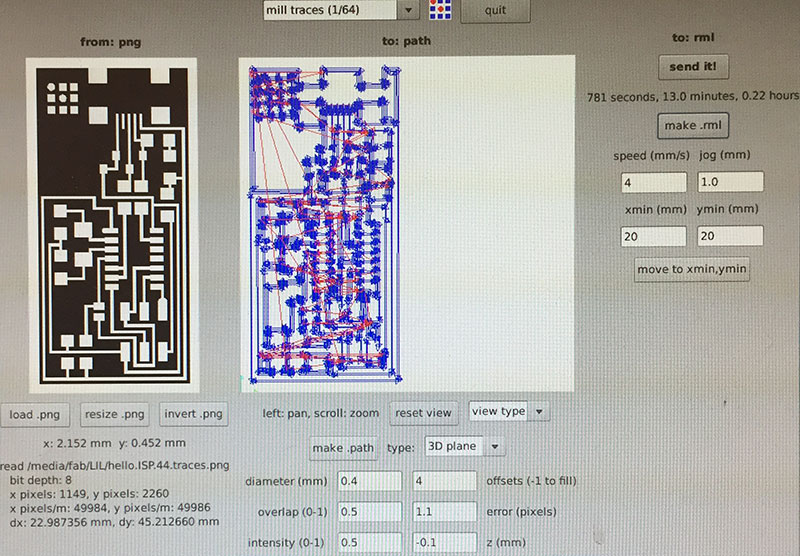Click the 'dx: 22.987356 mm' dimensions text

click(114, 522)
